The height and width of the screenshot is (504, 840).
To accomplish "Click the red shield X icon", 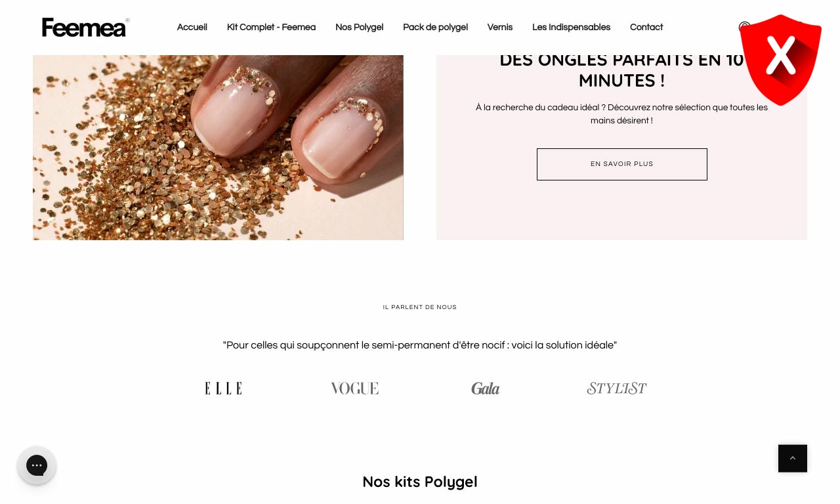I will [x=780, y=60].
